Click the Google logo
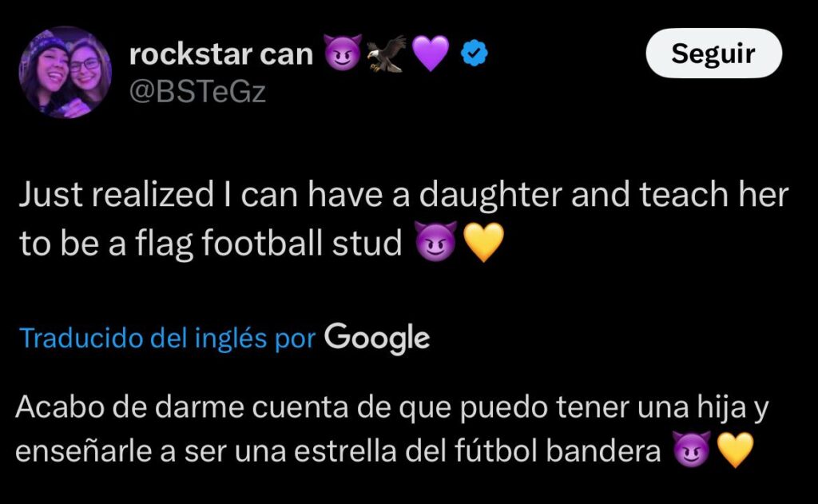This screenshot has height=504, width=818. (377, 338)
